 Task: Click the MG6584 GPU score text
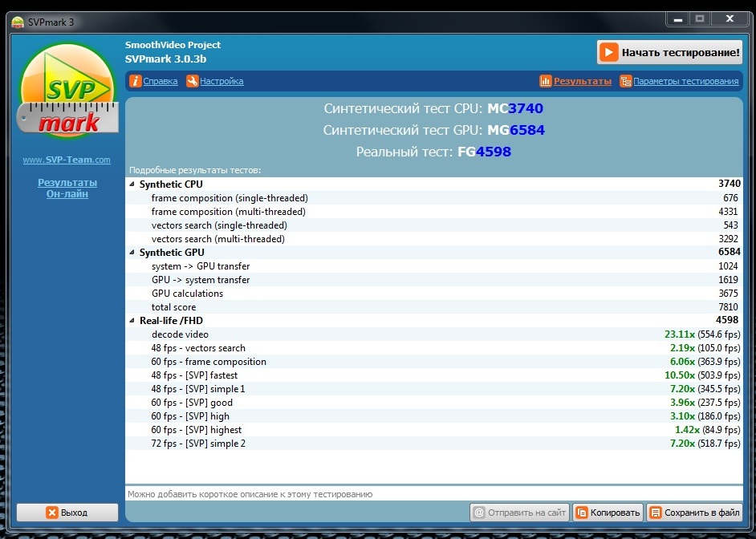515,130
